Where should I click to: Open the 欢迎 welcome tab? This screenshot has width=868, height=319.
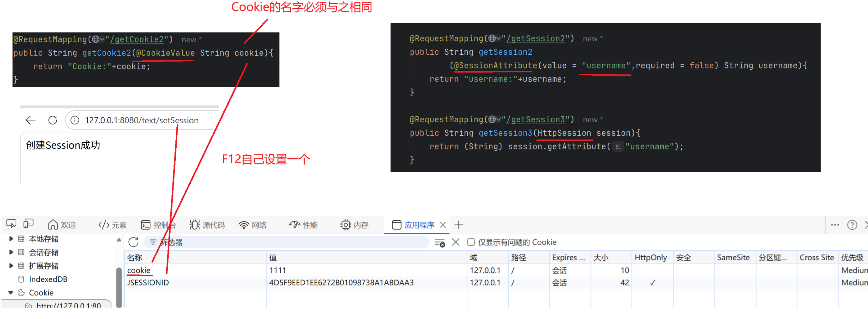[62, 225]
